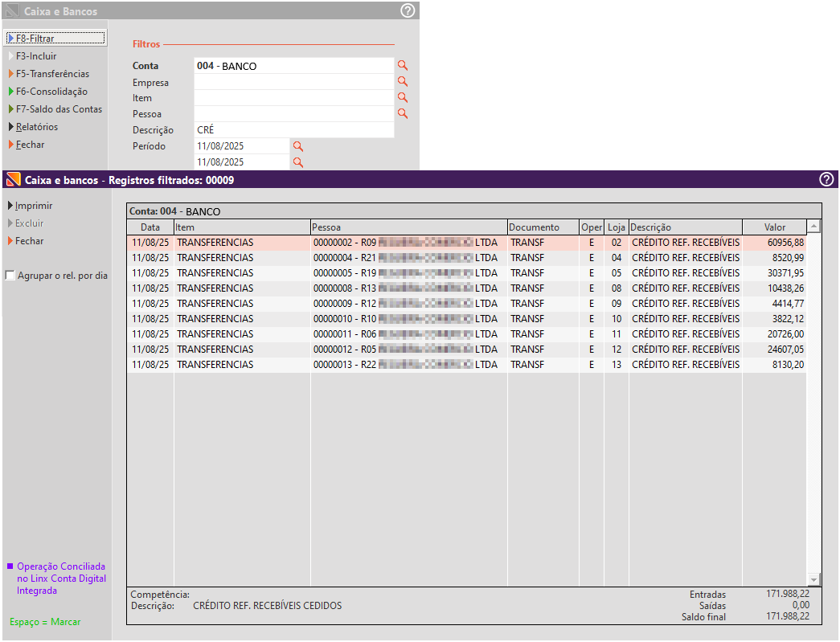This screenshot has height=642, width=840.
Task: Open lookup for the Pessoa field
Action: 403,113
